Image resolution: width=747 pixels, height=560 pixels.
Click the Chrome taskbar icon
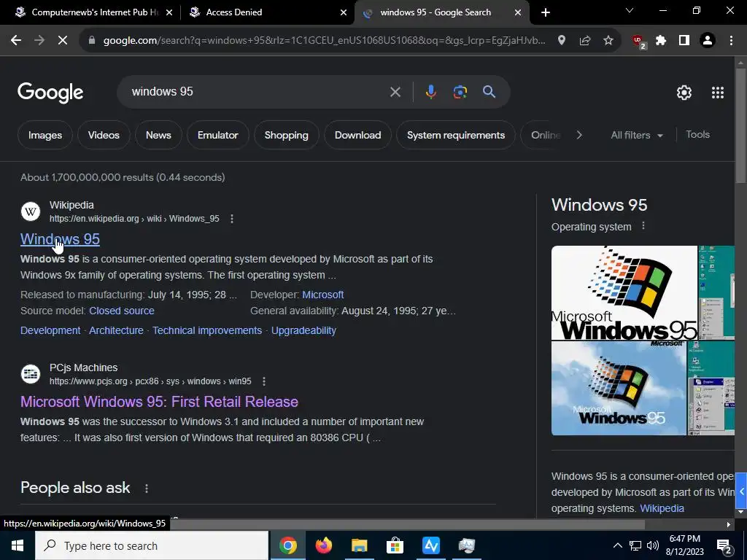tap(287, 545)
